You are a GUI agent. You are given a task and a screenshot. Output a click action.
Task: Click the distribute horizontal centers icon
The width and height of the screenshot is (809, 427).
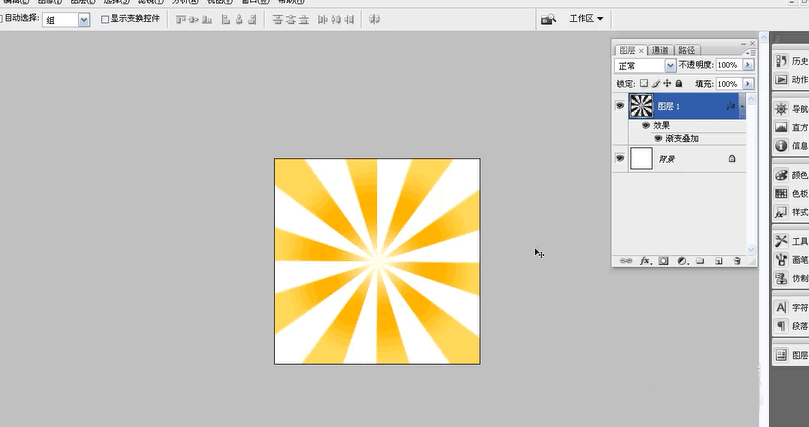point(336,20)
